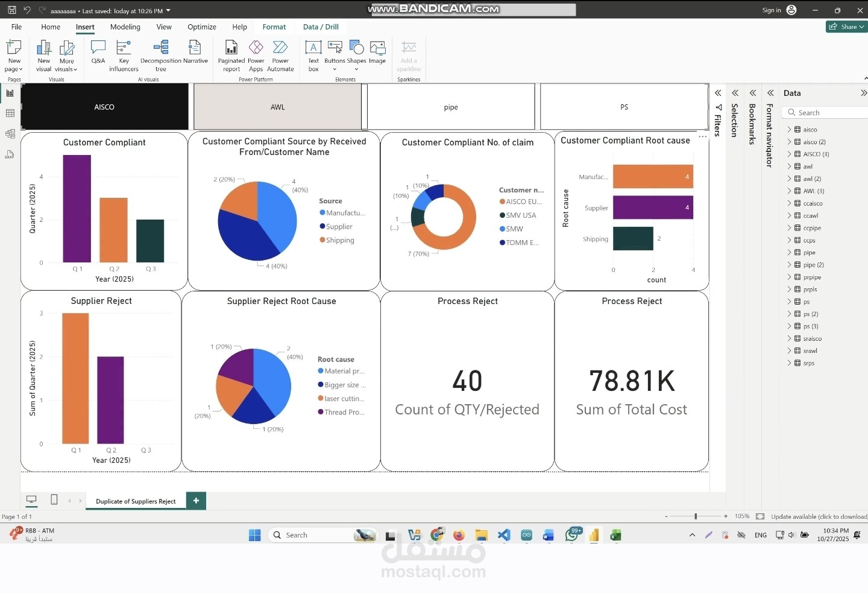The height and width of the screenshot is (593, 868).
Task: Click the purple Q1 Customer Compliant bar
Action: point(77,209)
